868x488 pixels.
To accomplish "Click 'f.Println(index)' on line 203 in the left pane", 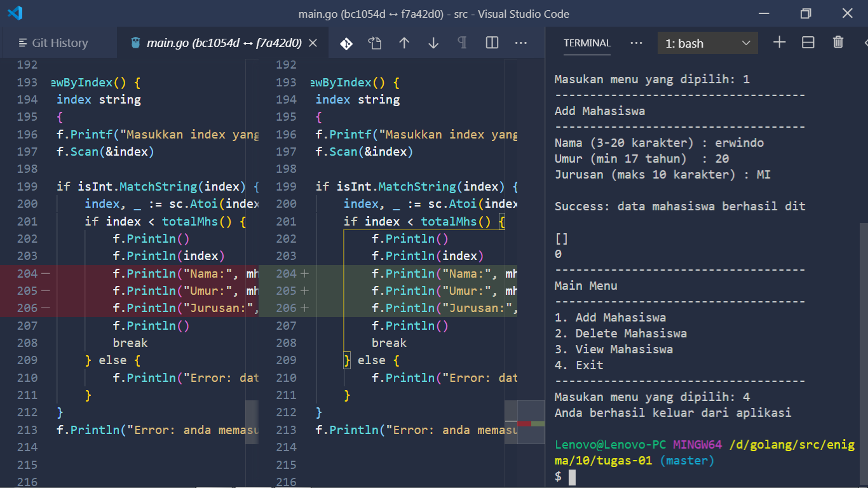I will click(169, 256).
